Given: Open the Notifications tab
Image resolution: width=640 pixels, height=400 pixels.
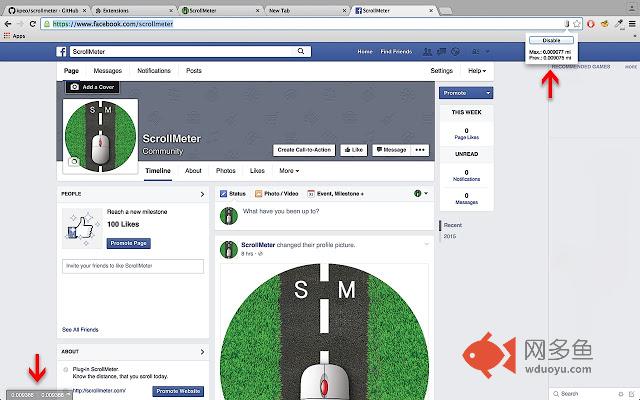Looking at the screenshot, I should (x=153, y=71).
